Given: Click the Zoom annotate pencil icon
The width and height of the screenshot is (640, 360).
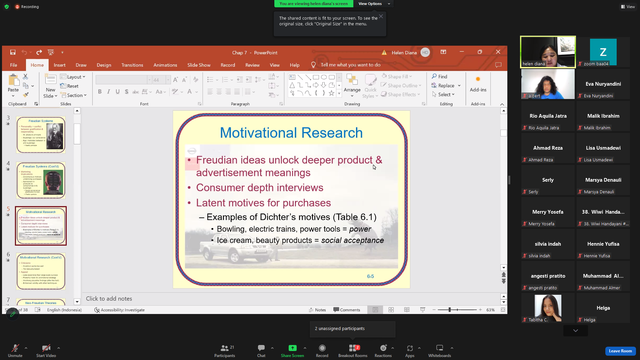Looking at the screenshot, I should tap(12, 313).
